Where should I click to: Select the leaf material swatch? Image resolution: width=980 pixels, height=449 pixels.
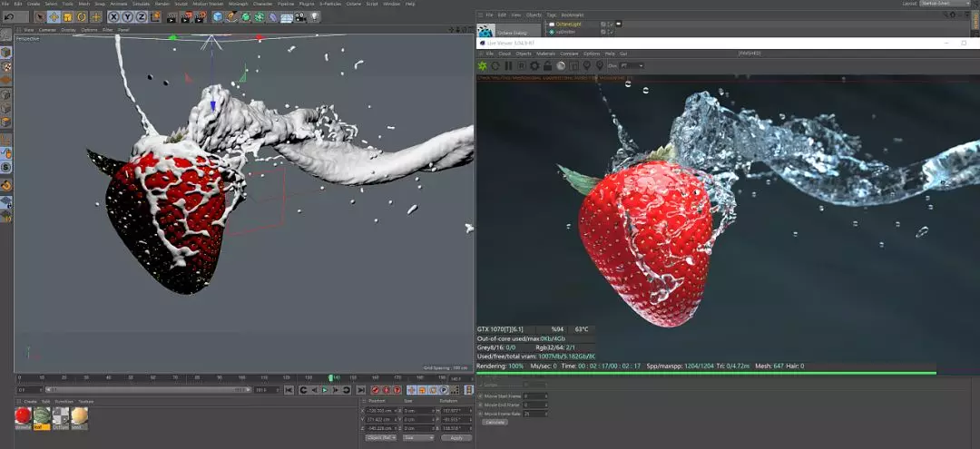point(42,416)
